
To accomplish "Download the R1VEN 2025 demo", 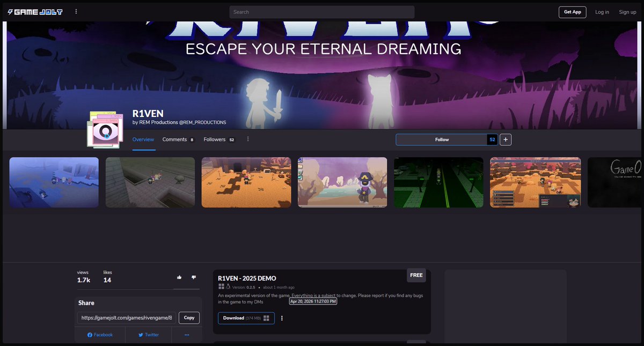I will (246, 318).
